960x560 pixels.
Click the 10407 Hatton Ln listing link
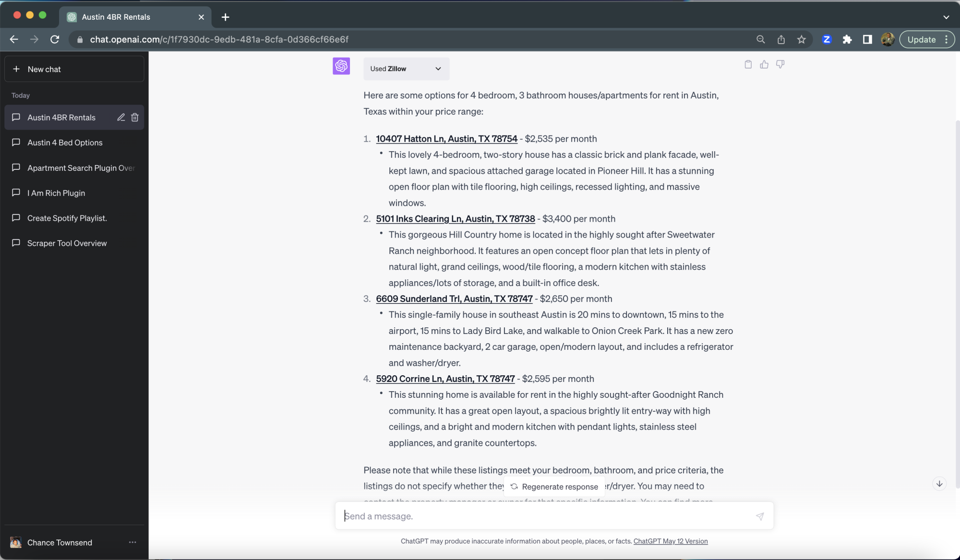pos(447,138)
